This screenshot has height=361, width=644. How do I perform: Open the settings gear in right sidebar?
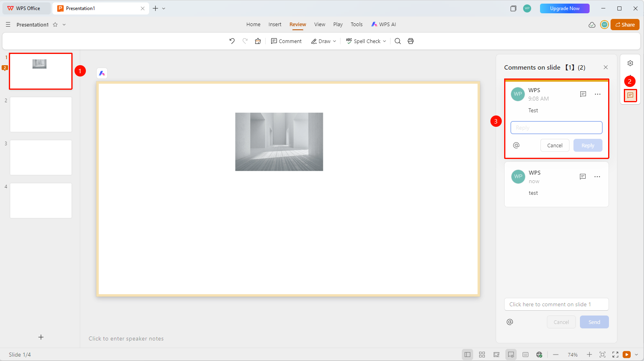pos(630,63)
